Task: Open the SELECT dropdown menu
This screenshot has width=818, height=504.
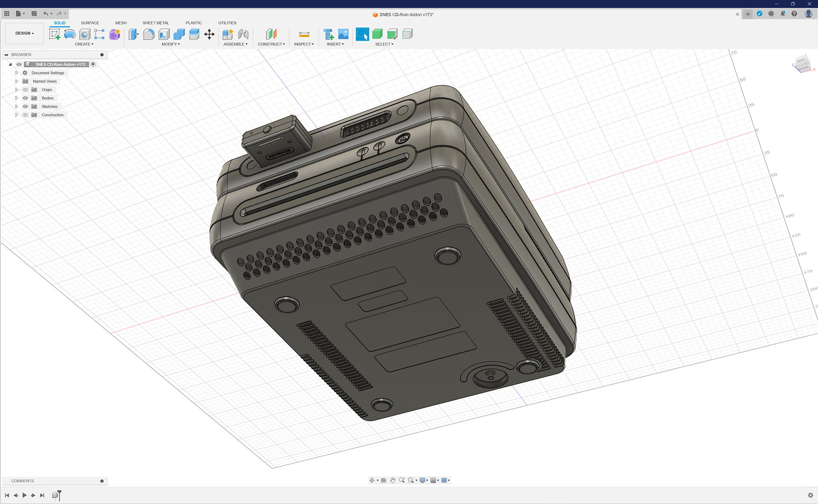Action: point(384,44)
